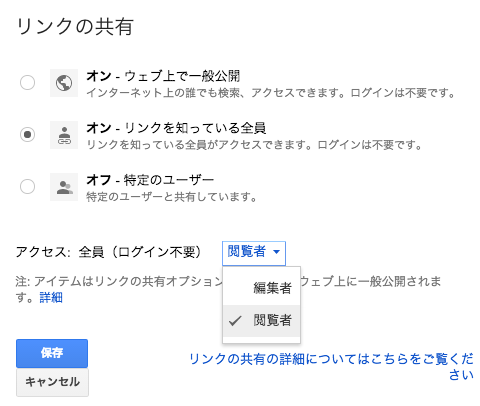The width and height of the screenshot is (480, 406).
Task: Click the リンクの共有 dialog heading
Action: tap(75, 27)
